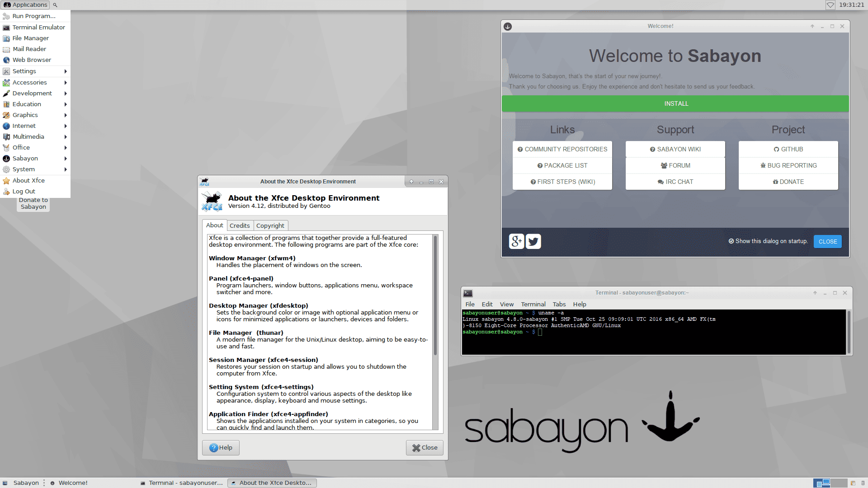Open the menu search magnifier icon
This screenshot has width=868, height=488.
click(x=55, y=5)
